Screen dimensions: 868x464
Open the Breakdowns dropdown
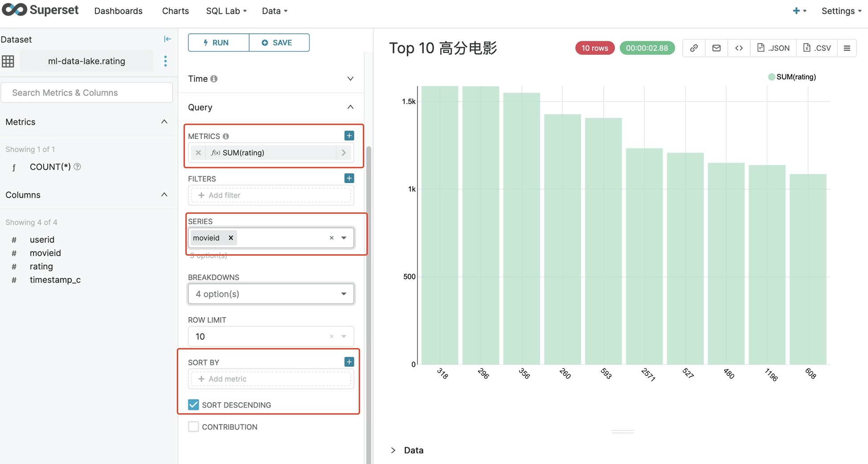click(x=271, y=294)
